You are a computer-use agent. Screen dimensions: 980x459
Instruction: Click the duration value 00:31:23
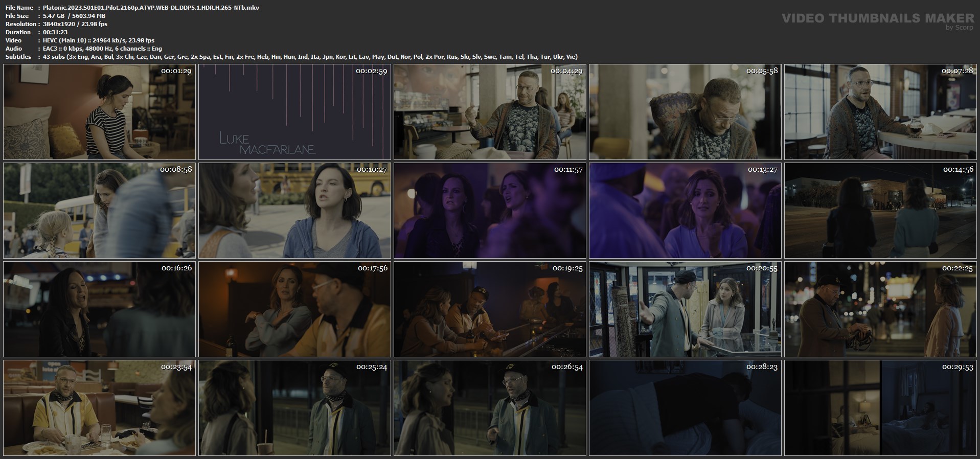pos(55,32)
